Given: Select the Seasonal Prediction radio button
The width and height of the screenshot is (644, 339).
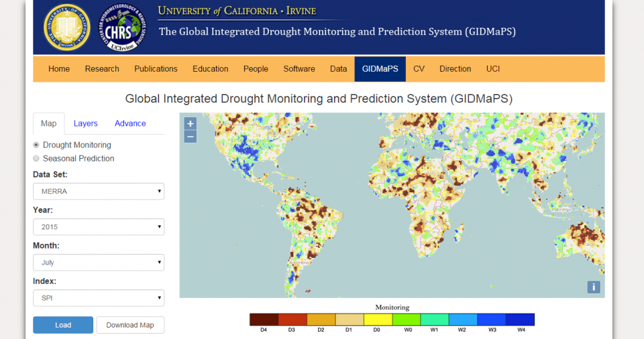Looking at the screenshot, I should coord(36,158).
